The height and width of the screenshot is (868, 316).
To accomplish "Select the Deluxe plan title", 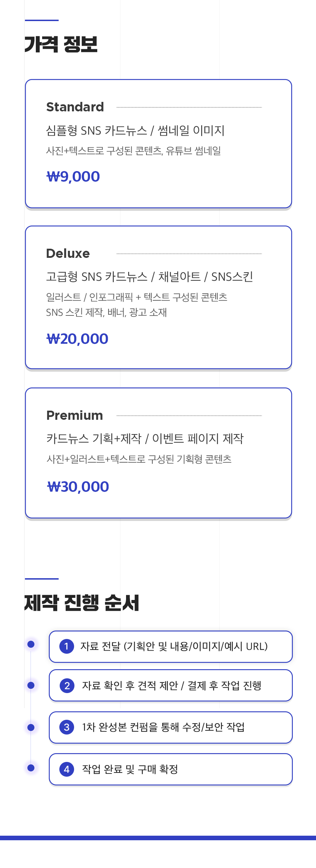I will click(68, 253).
